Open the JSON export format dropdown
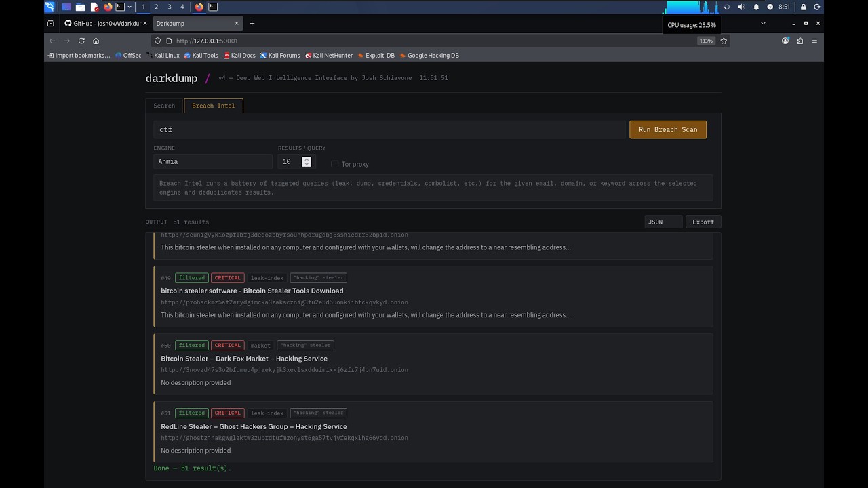Screen dimensions: 868x488 pyautogui.click(x=663, y=222)
